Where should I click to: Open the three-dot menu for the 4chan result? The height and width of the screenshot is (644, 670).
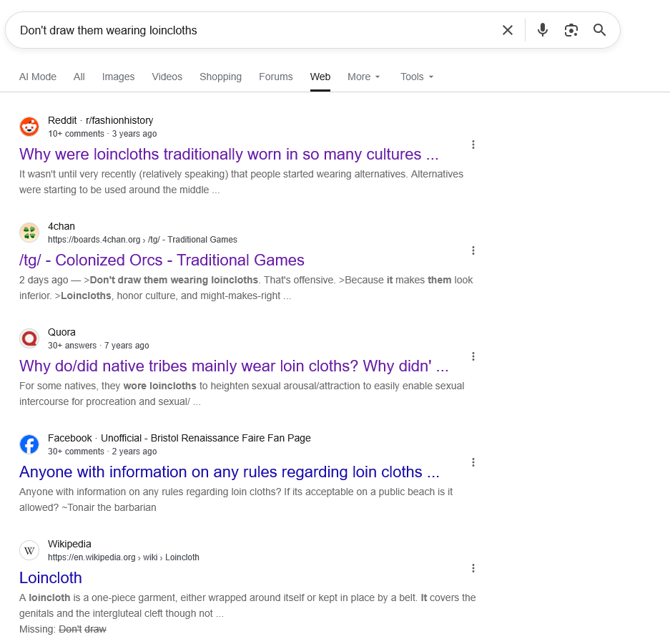(473, 250)
